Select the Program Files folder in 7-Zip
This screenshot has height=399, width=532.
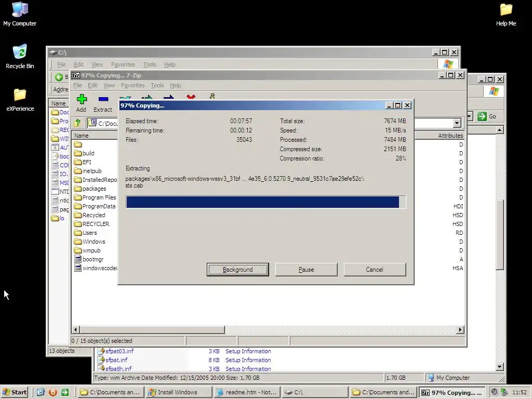[95, 197]
